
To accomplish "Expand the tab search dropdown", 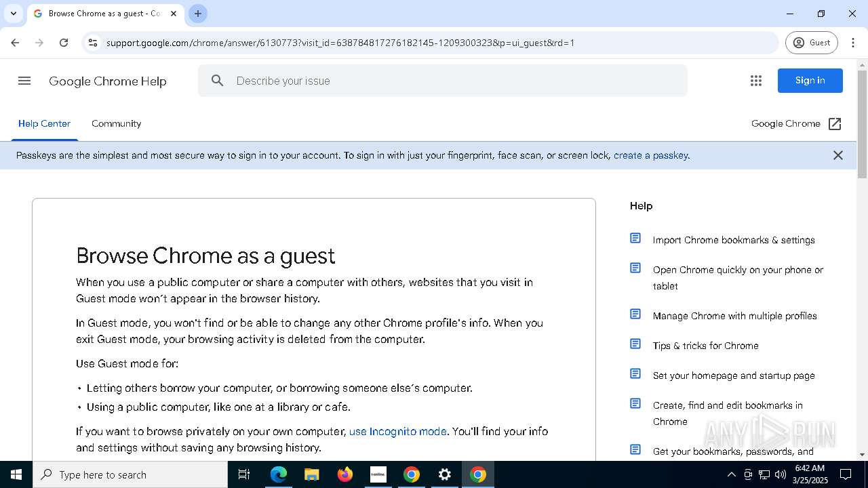I will tap(13, 14).
